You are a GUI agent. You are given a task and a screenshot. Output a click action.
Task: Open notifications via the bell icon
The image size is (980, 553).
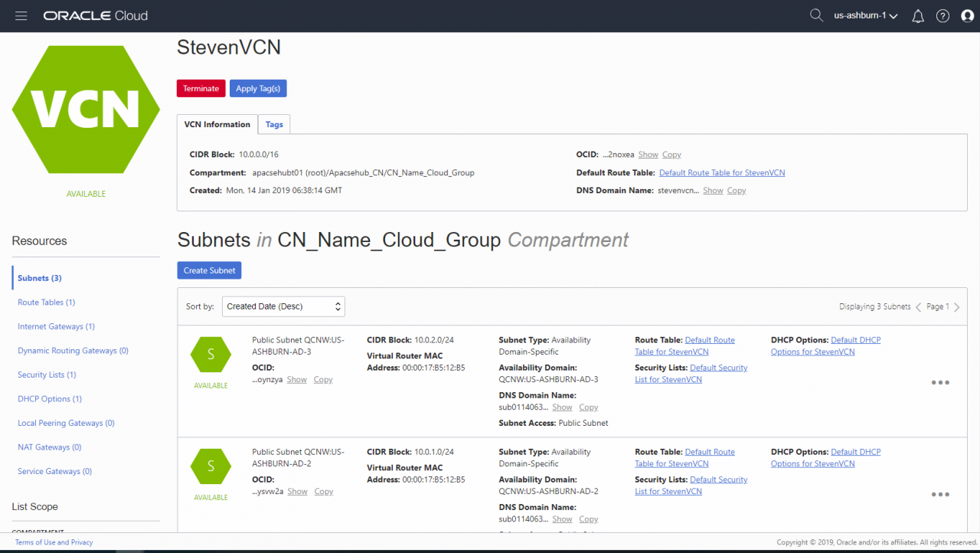[x=918, y=15]
